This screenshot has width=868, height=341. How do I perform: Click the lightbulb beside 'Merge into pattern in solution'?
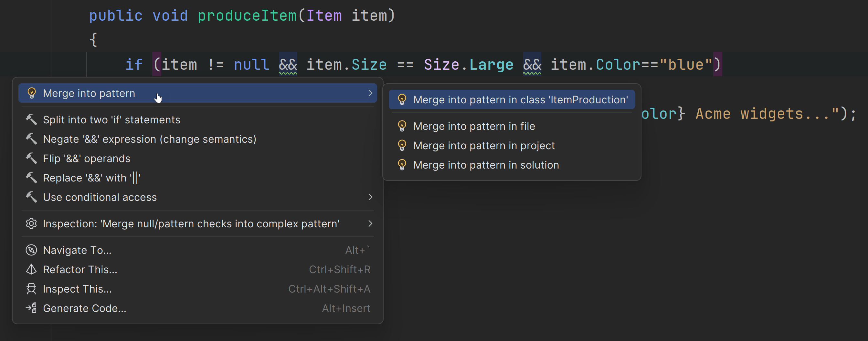point(402,165)
